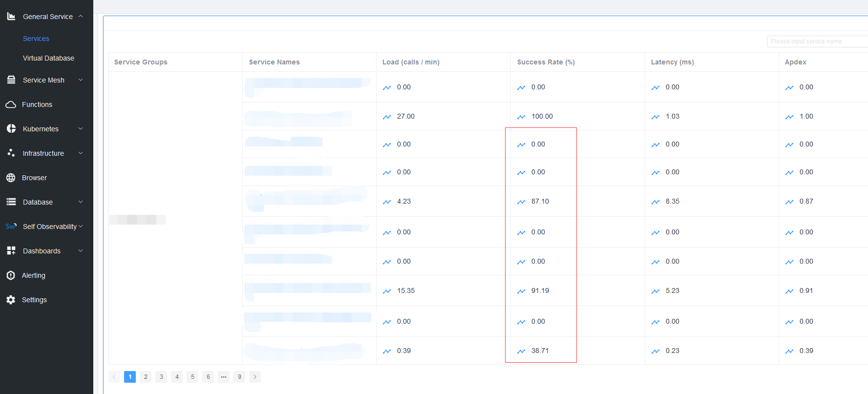Click the Dashboards grid icon
Screen dimensions: 868x394
[x=11, y=251]
